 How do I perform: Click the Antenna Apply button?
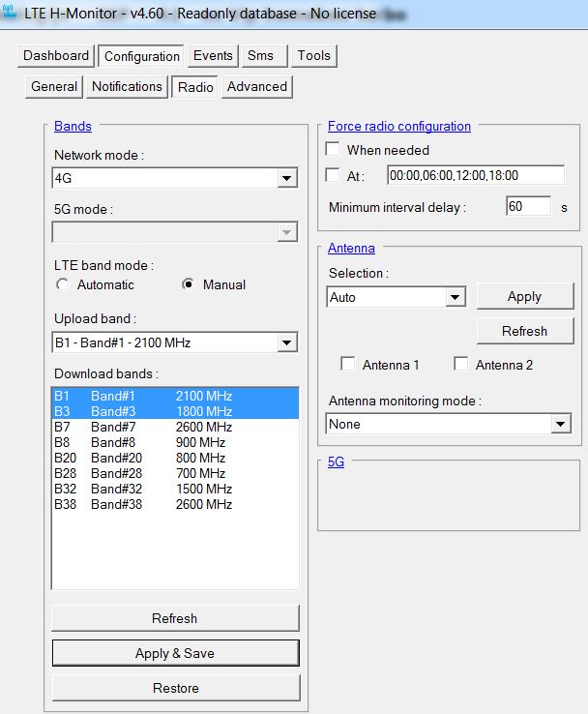pyautogui.click(x=525, y=296)
